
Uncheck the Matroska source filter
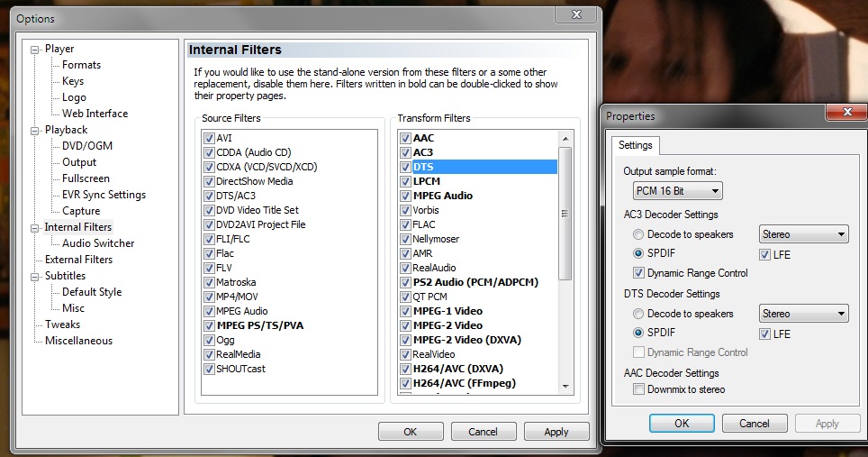(x=209, y=282)
